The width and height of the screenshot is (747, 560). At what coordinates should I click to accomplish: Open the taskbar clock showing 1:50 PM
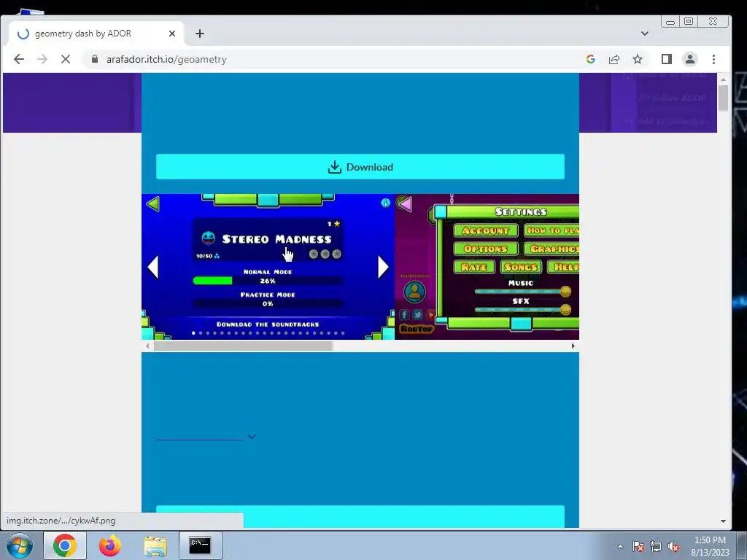click(x=710, y=546)
